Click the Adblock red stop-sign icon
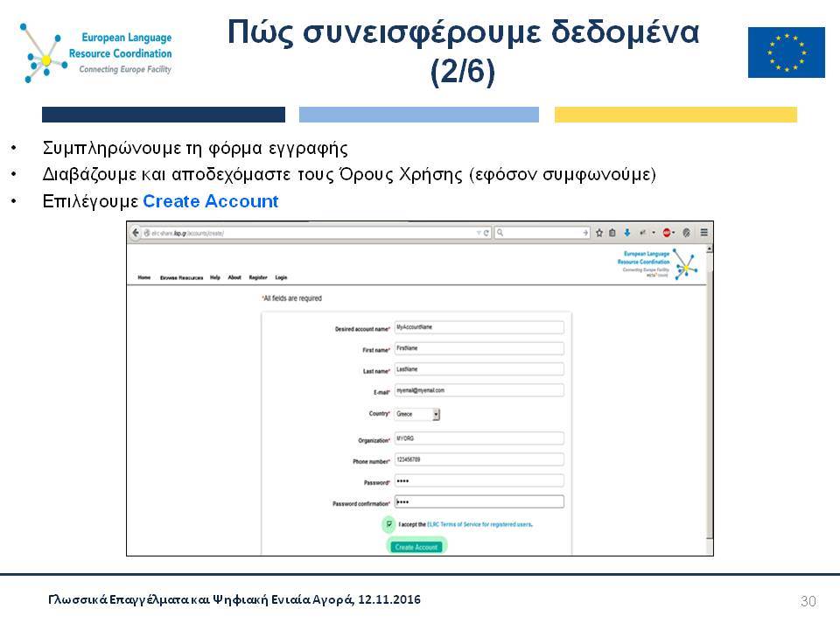Viewport: 840px width, 630px height. coord(667,233)
